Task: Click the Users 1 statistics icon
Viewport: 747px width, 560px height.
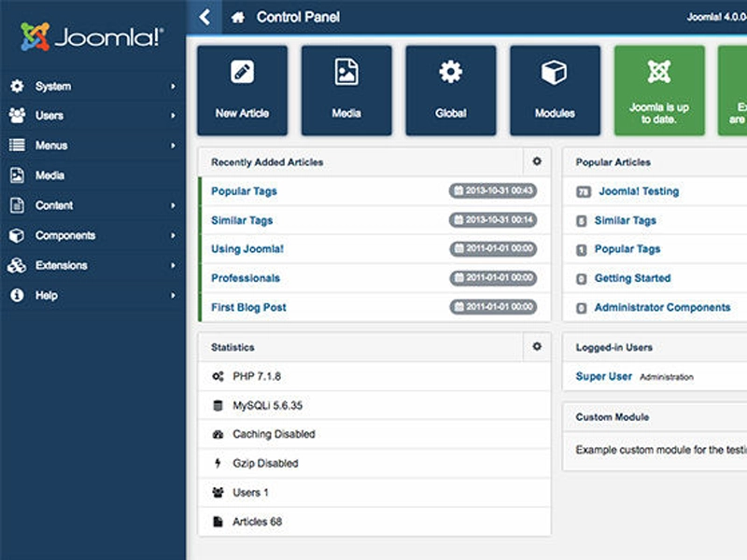Action: [x=218, y=493]
